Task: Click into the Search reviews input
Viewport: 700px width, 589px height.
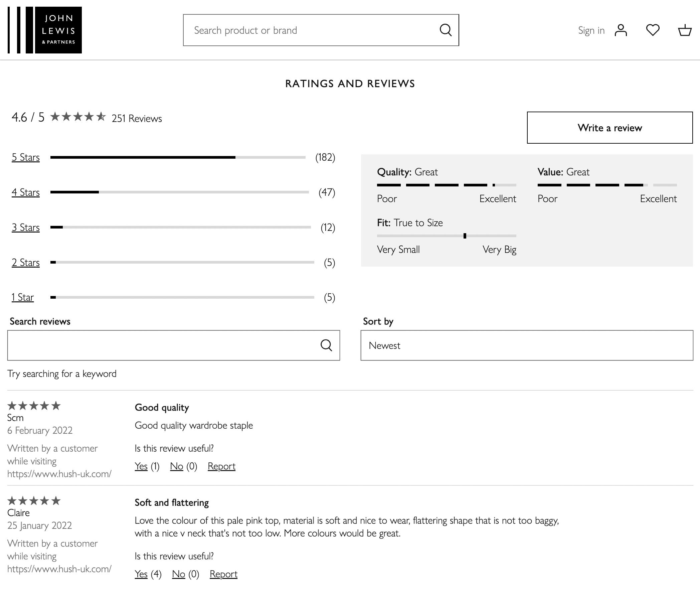Action: (x=160, y=345)
